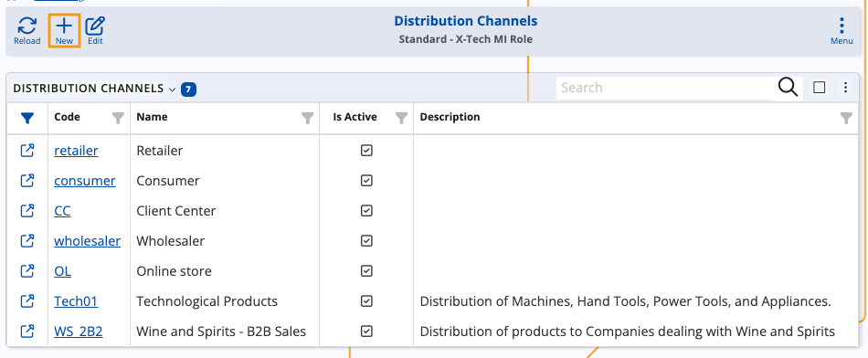Toggle Is Active checkbox for Consumer
This screenshot has height=358, width=868.
click(366, 181)
